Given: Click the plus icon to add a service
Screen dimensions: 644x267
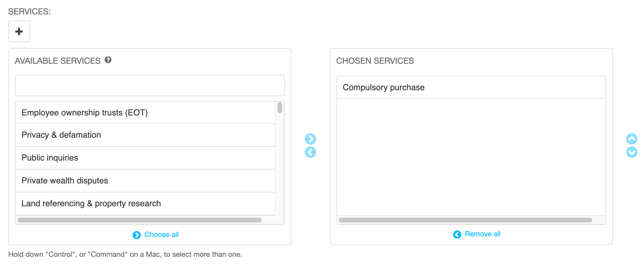Looking at the screenshot, I should (x=19, y=31).
